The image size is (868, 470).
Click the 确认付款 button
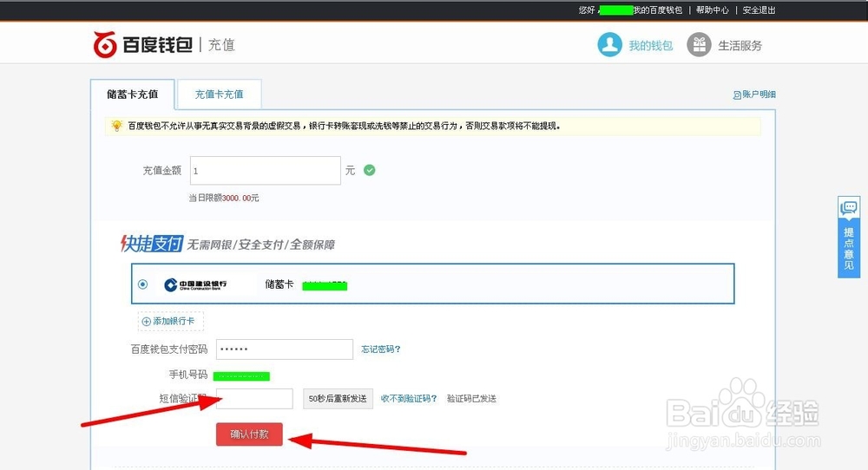pyautogui.click(x=249, y=434)
